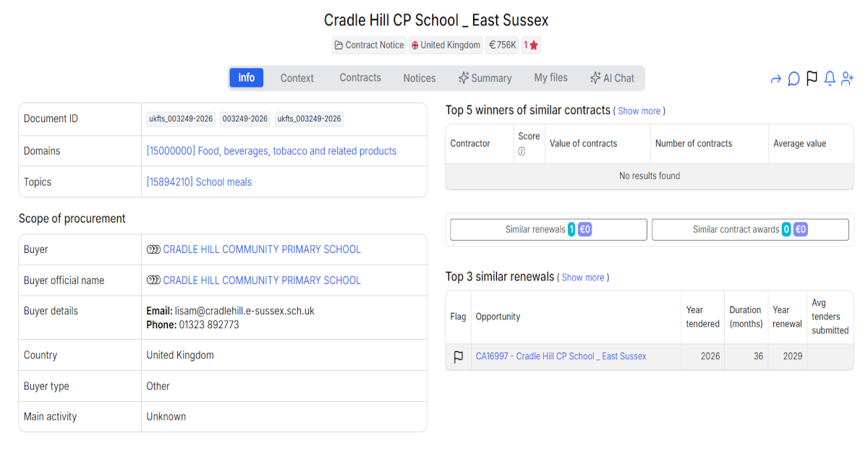
Task: Click the folder icon in the Contract Notice badge
Action: 339,45
